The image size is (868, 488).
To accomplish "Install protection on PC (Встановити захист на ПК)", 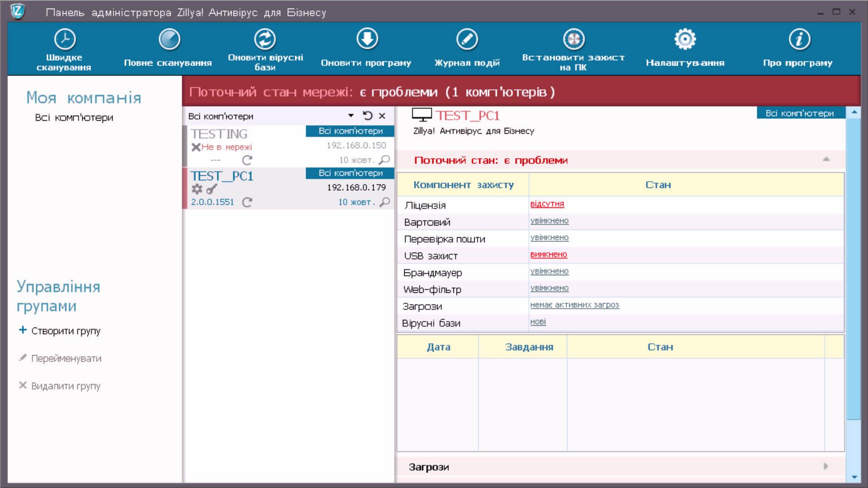I will click(573, 49).
